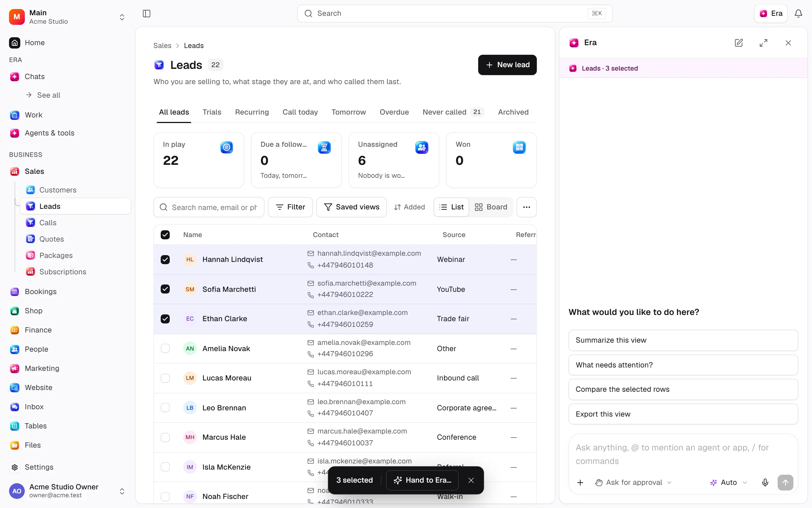Open the Auto model dropdown
Image resolution: width=812 pixels, height=508 pixels.
[x=729, y=483]
